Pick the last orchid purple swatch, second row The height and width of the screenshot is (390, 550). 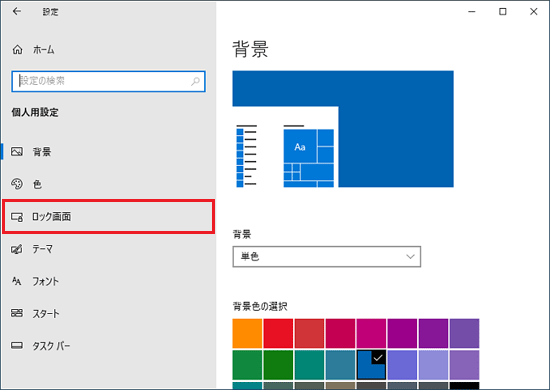[464, 365]
